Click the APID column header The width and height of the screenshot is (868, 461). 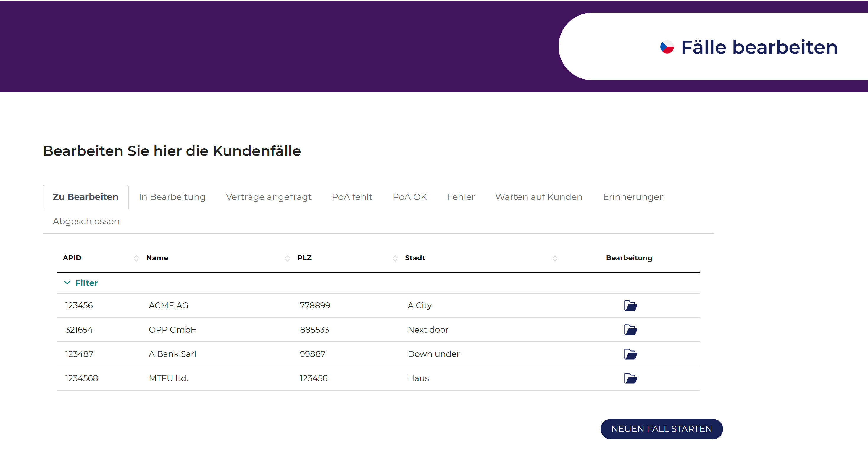pos(72,258)
